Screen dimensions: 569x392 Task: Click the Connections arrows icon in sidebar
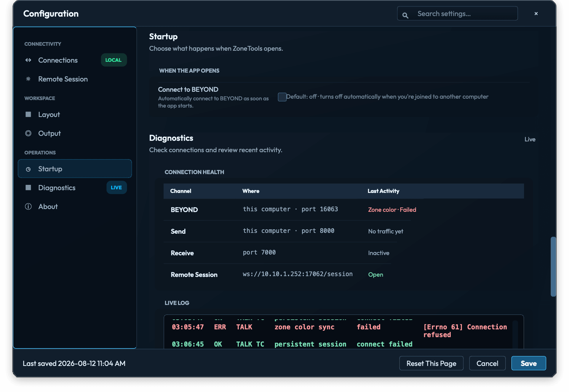(28, 60)
